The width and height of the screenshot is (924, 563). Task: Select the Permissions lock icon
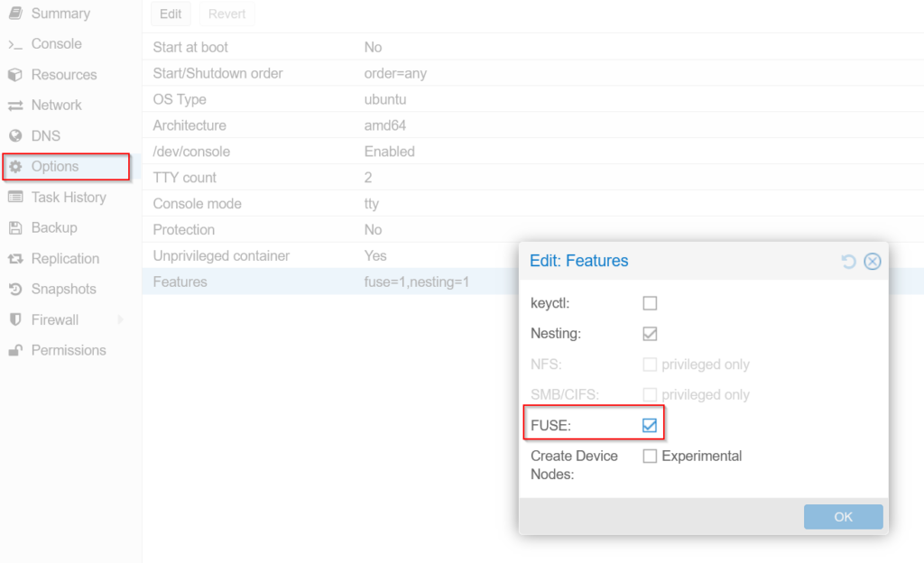(x=16, y=350)
